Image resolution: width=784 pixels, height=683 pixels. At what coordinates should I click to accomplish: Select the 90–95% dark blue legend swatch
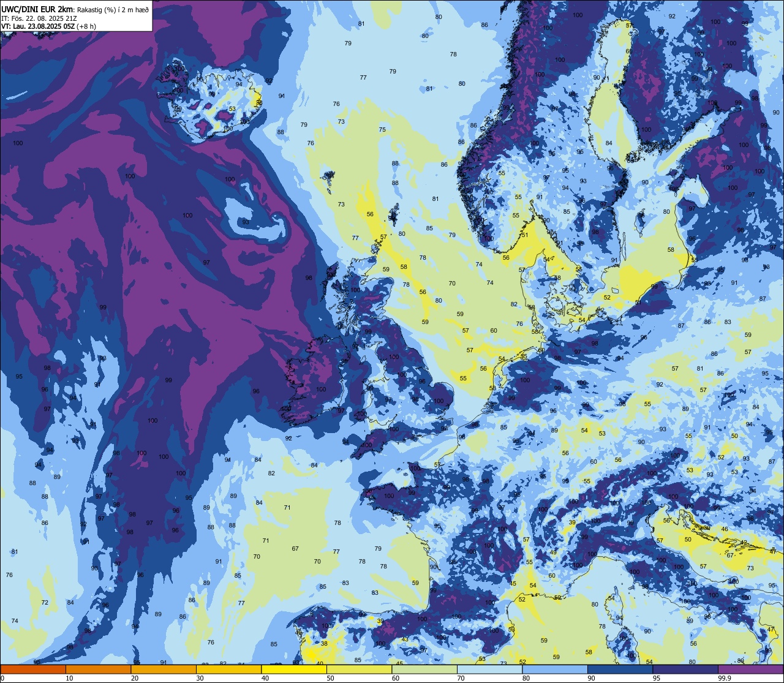coord(620,670)
